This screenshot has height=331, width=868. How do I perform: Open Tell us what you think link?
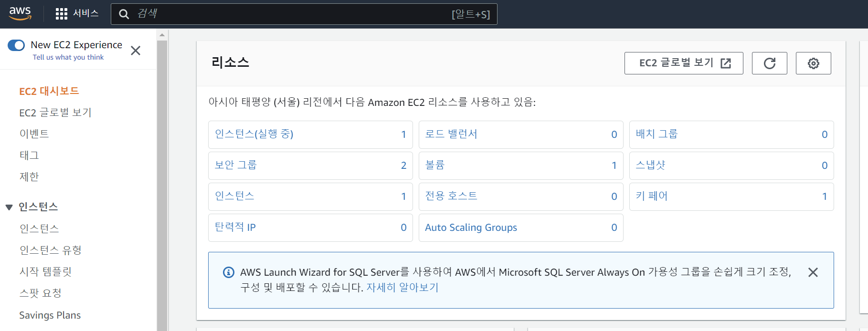(x=68, y=57)
